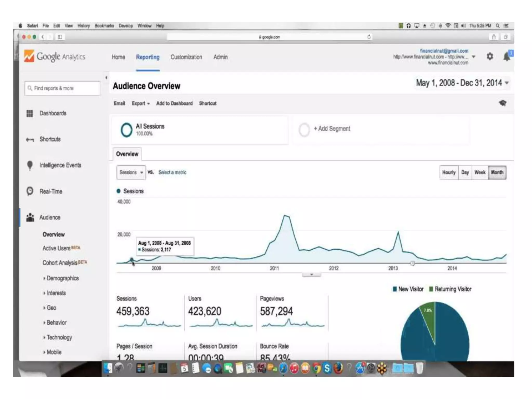Open the Safari History menu
The height and width of the screenshot is (399, 532).
pos(83,26)
